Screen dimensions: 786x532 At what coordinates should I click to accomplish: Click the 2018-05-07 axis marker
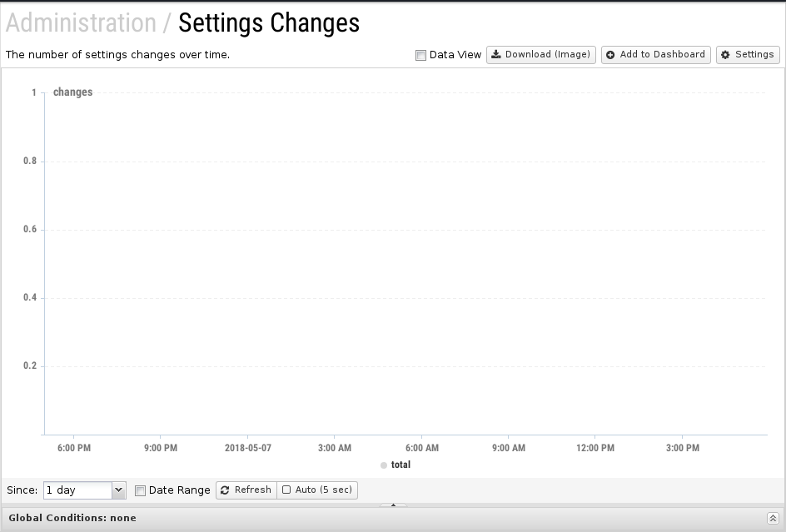tap(247, 448)
